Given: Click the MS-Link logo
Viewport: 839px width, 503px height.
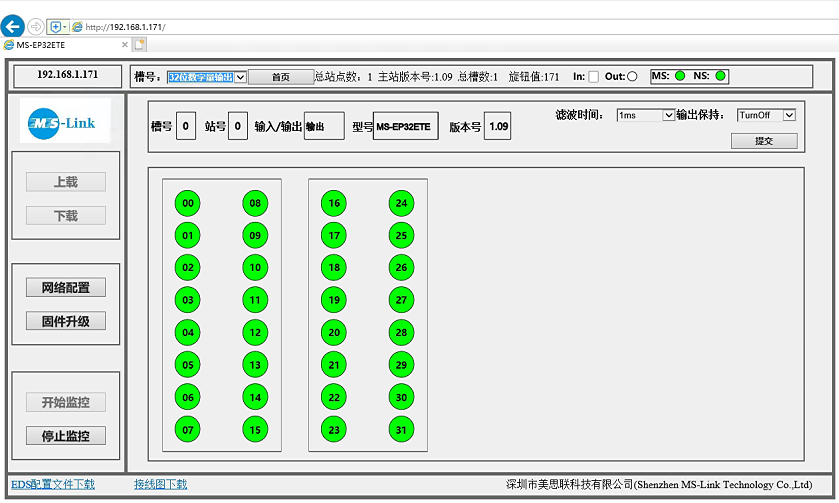Looking at the screenshot, I should pos(64,123).
